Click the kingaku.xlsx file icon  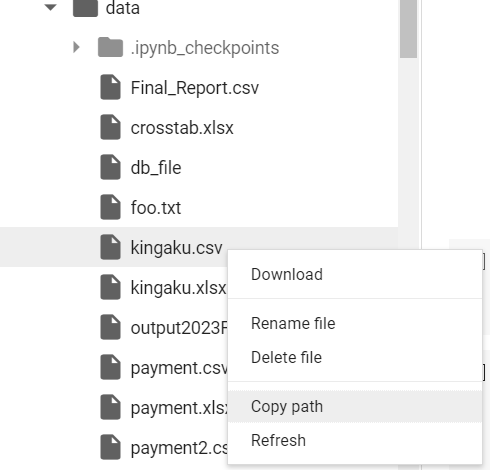[x=110, y=287]
